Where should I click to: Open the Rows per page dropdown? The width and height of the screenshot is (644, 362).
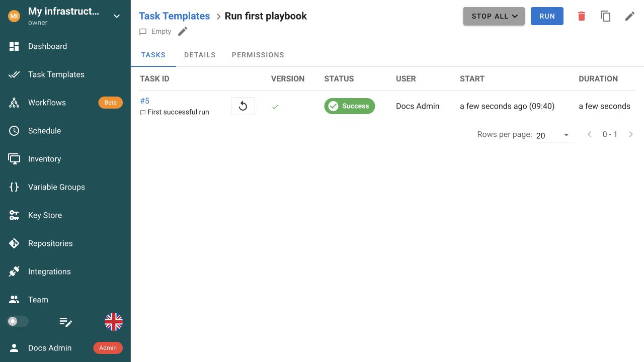554,135
